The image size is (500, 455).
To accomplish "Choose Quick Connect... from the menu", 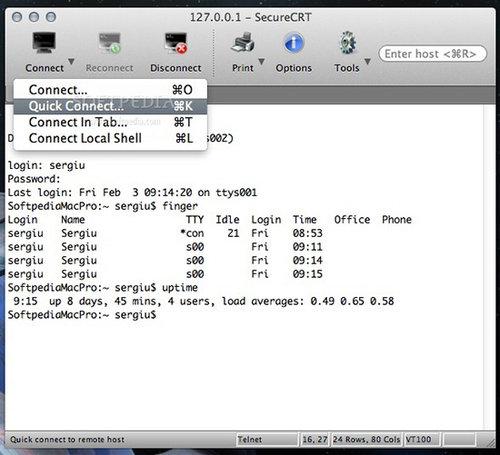I will (x=110, y=106).
